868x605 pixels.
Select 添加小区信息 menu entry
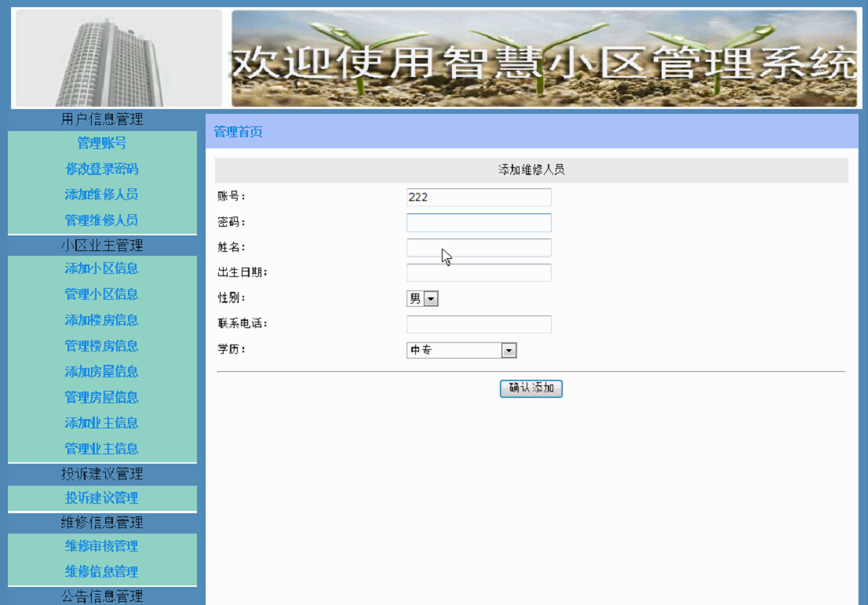tap(101, 268)
